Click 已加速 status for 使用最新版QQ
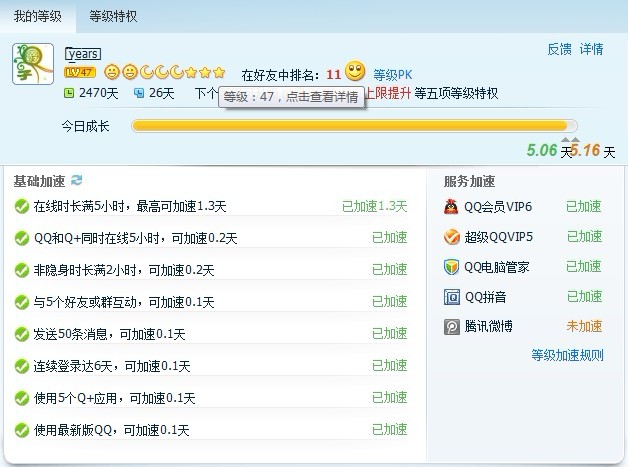Screen dimensions: 628x467 click(x=390, y=430)
